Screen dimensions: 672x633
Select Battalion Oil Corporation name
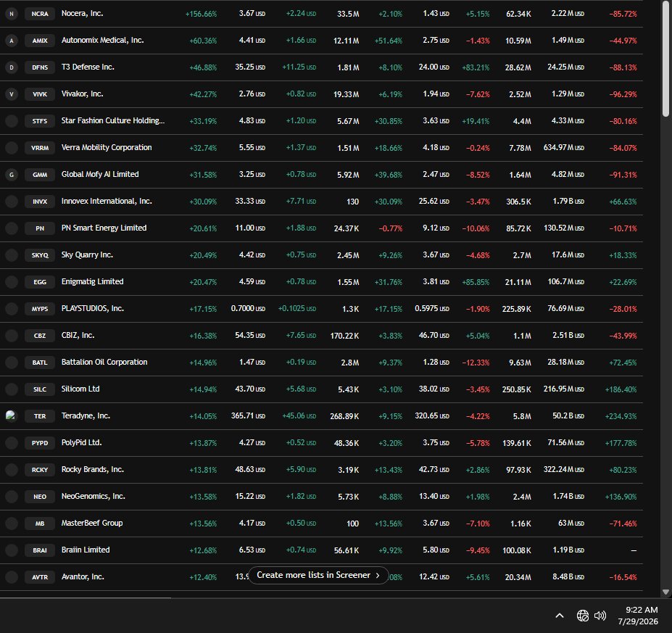click(x=104, y=362)
